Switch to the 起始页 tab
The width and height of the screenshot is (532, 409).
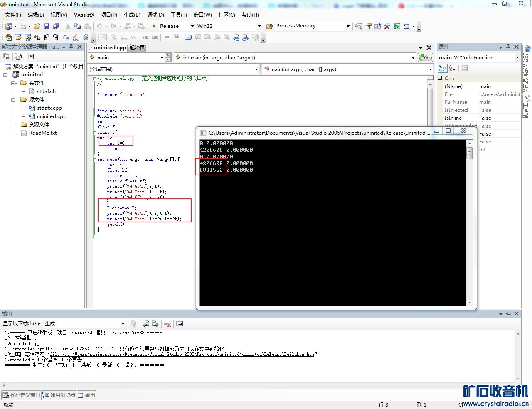click(137, 48)
